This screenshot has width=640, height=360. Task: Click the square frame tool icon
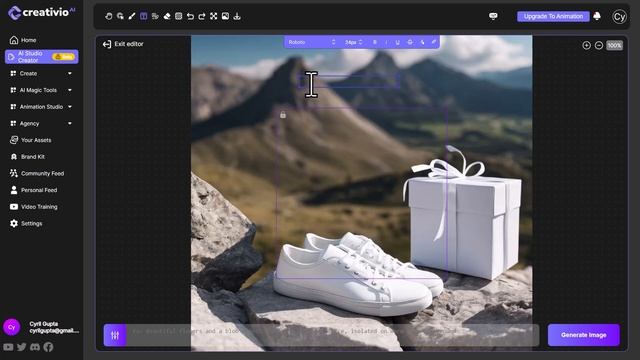(x=178, y=16)
